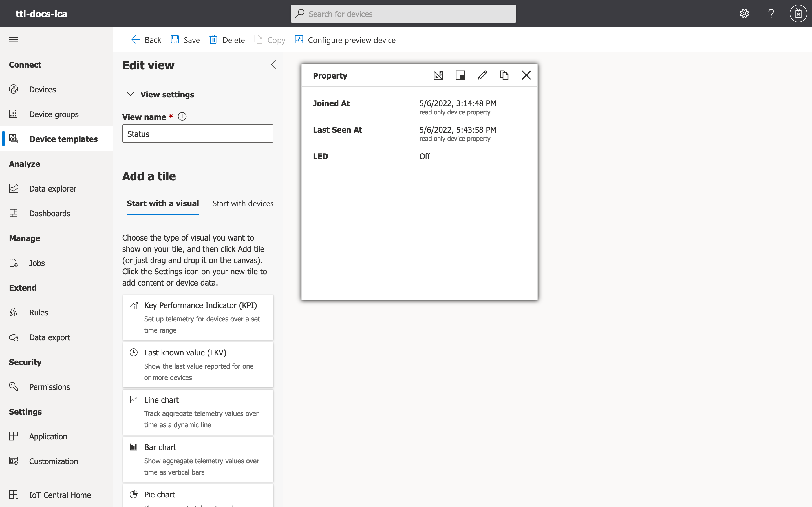Toggle the hamburger navigation menu
The image size is (812, 507).
14,39
